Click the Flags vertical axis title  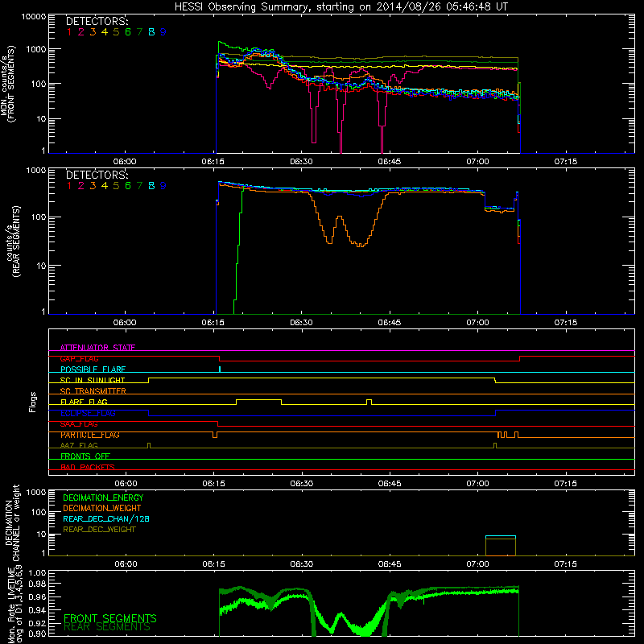[33, 402]
